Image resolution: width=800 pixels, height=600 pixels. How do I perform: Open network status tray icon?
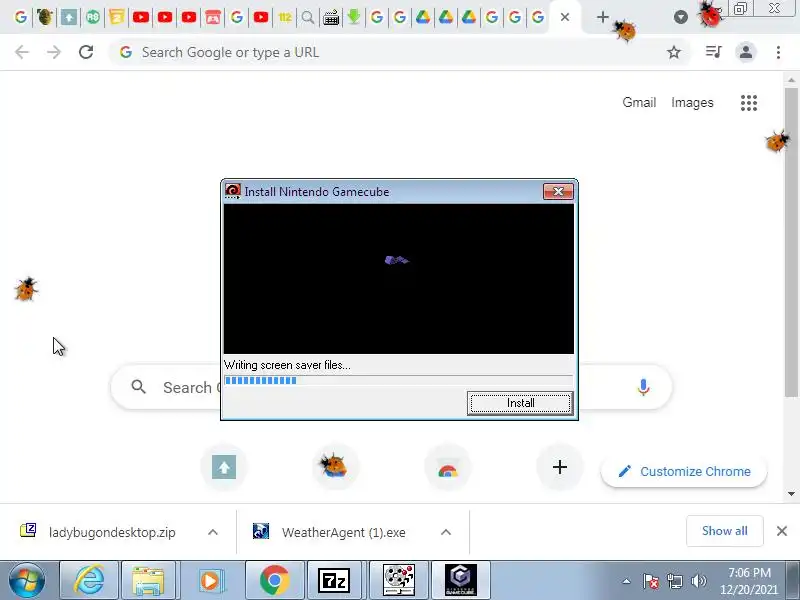tap(674, 581)
